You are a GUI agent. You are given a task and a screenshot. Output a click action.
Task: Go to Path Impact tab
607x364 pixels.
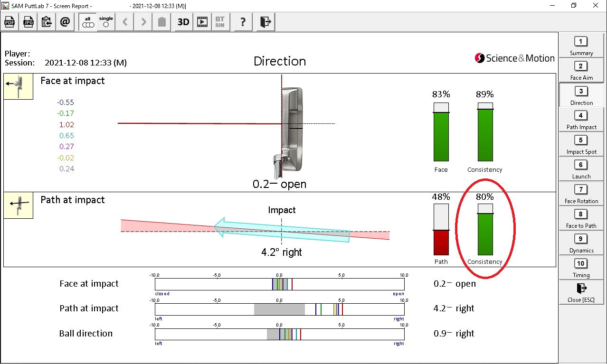click(581, 120)
